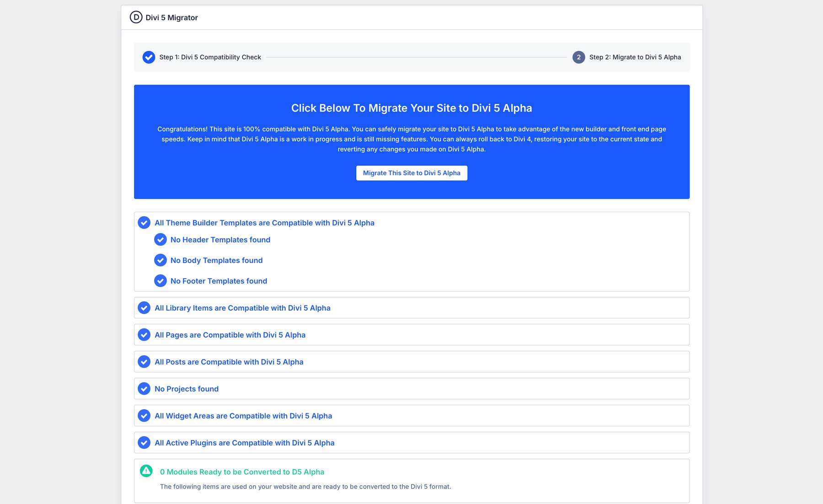Click the green alert triangle beside 0 Modules Ready
The height and width of the screenshot is (504, 823).
click(146, 472)
